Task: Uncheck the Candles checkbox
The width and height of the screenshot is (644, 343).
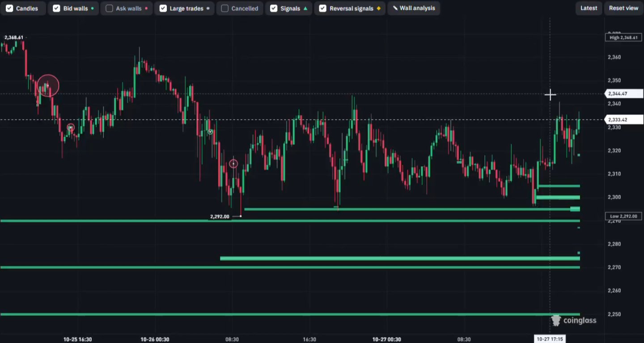Action: pos(9,8)
